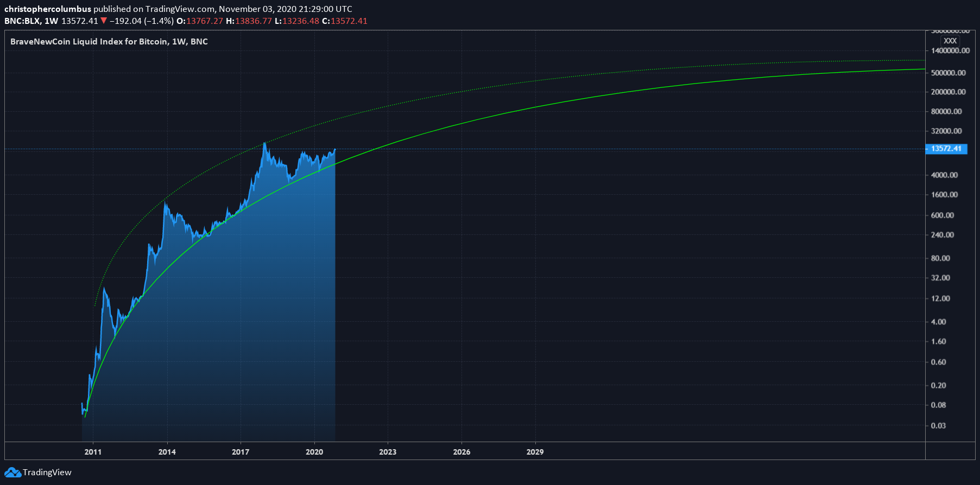The height and width of the screenshot is (485, 980).
Task: Click the −192.04 (−1.4%) change value
Action: [x=142, y=21]
